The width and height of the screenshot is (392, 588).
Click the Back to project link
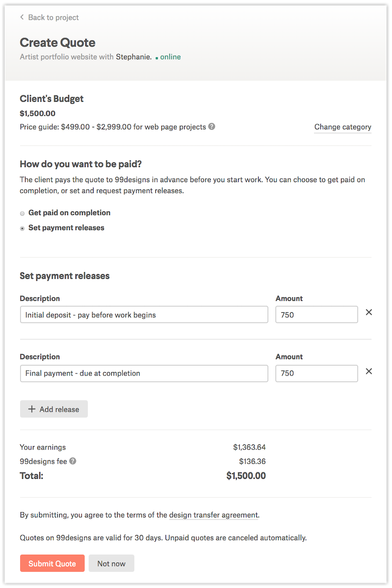tap(53, 18)
